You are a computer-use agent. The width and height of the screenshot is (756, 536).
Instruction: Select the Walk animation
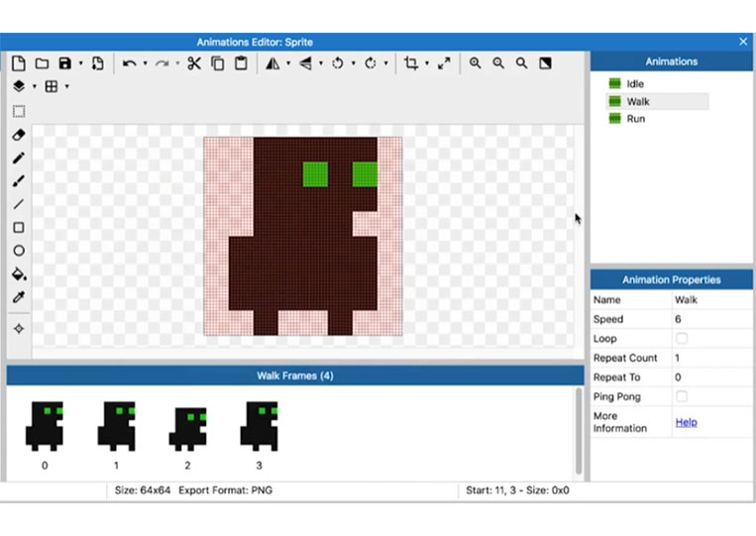(657, 101)
